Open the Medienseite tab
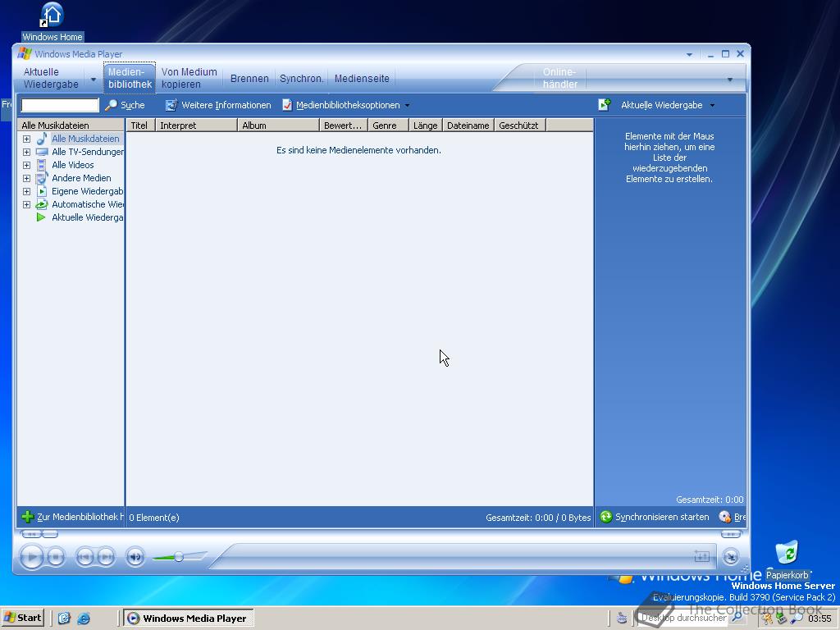 (362, 78)
